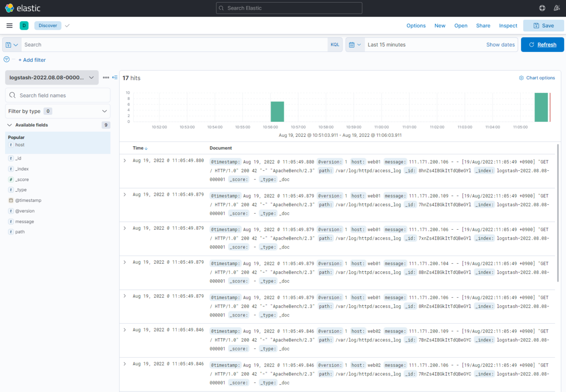
Task: Open the calendar quick date menu
Action: [x=355, y=44]
